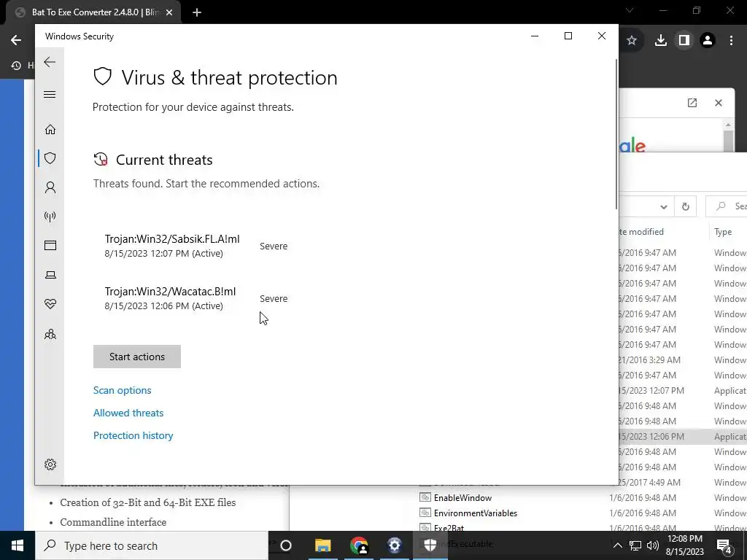Open the notification center
Viewport: 747px width, 560px height.
tap(724, 545)
